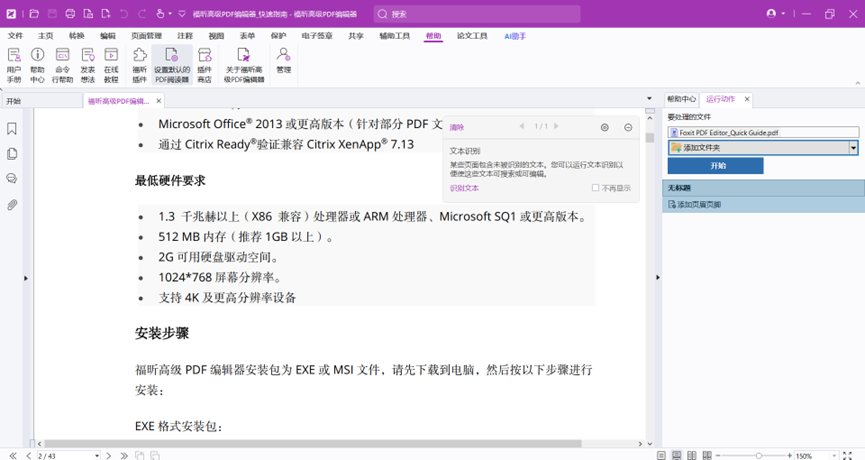Open the Comments panel in left sidebar

click(x=12, y=179)
